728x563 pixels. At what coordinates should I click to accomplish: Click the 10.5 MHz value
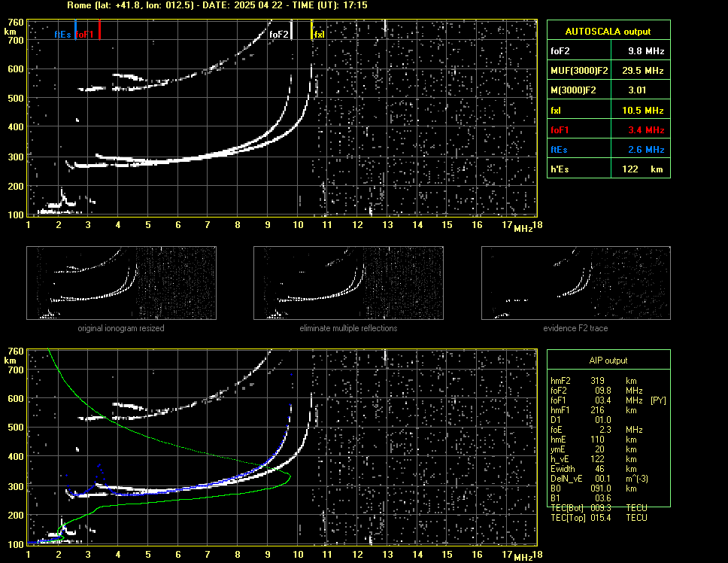642,111
